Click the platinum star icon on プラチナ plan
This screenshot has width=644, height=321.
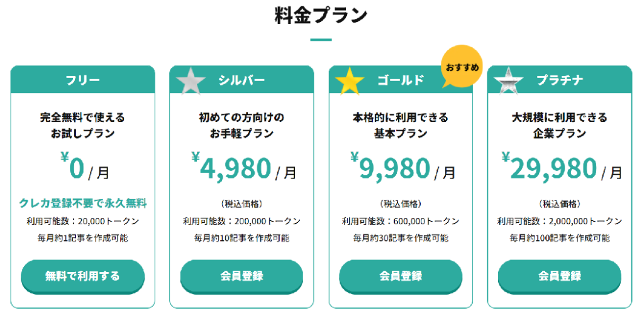click(508, 81)
